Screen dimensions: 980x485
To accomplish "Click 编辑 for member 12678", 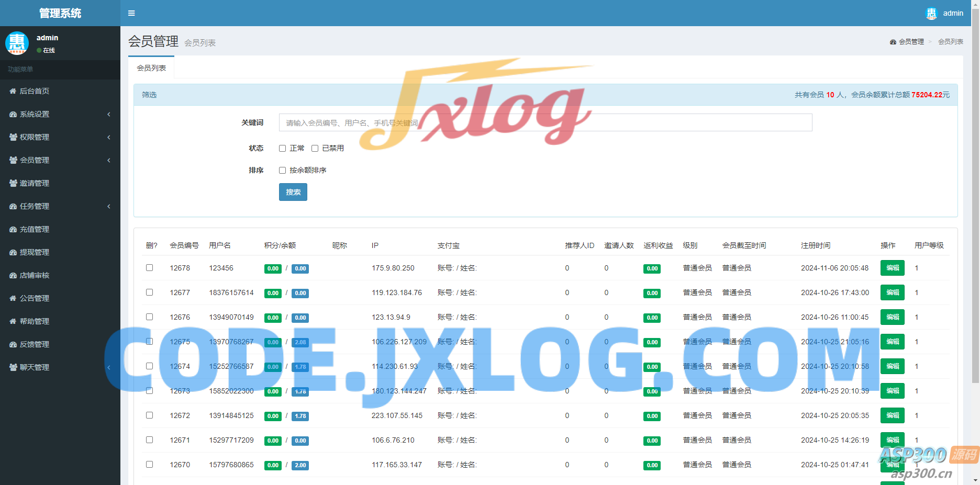I will click(x=892, y=268).
